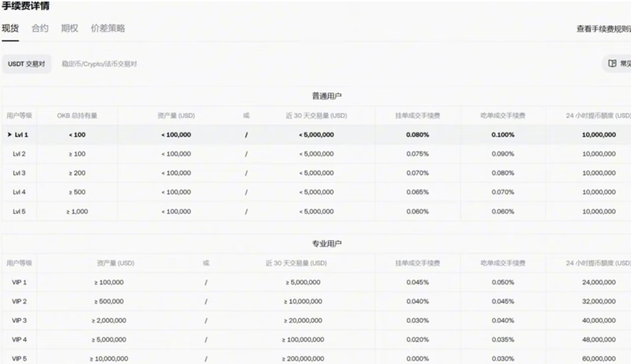The height and width of the screenshot is (364, 631).
Task: Switch to the 合约 tab
Action: (x=40, y=28)
